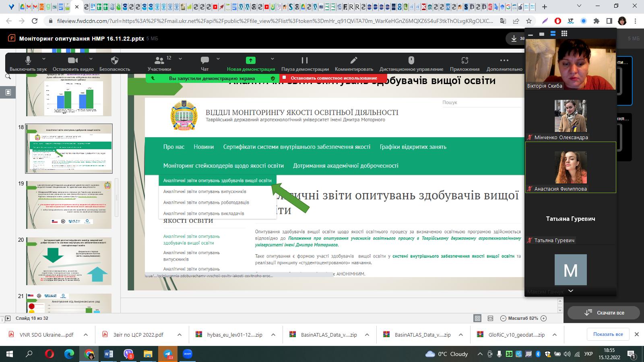Translate this page icon
644x362 pixels.
tap(503, 21)
